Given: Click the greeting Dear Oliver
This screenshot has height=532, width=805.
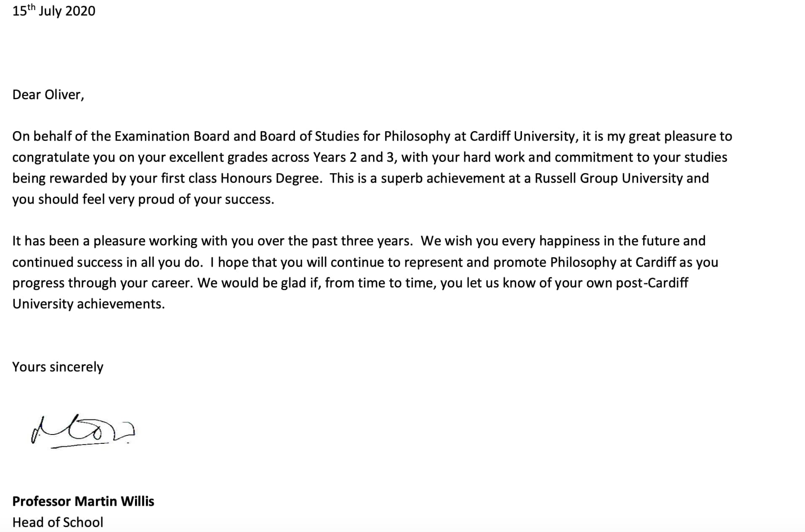Looking at the screenshot, I should tap(48, 95).
